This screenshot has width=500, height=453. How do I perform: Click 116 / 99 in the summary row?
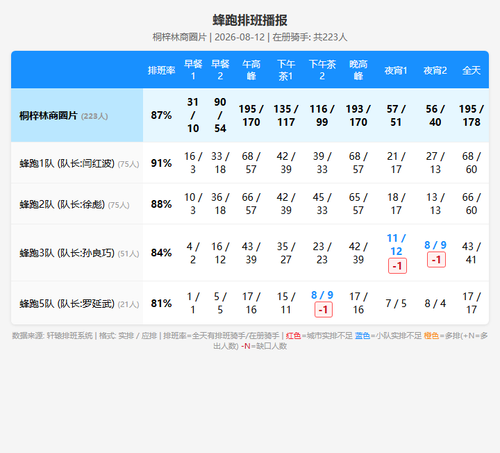322,115
